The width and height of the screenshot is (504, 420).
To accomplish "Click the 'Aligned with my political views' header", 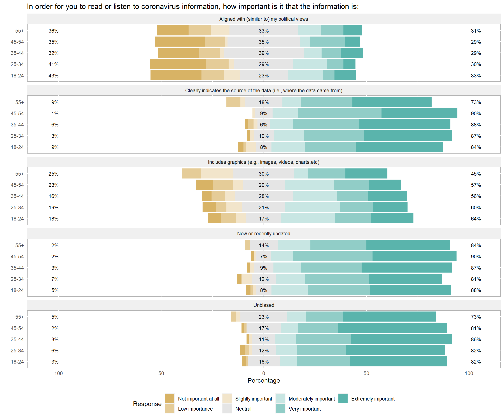I will (264, 19).
